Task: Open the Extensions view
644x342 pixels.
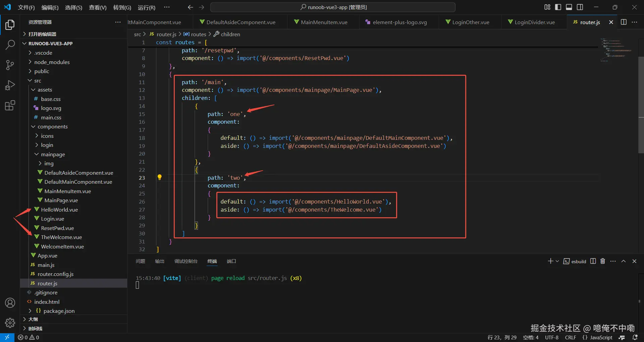Action: (x=10, y=106)
